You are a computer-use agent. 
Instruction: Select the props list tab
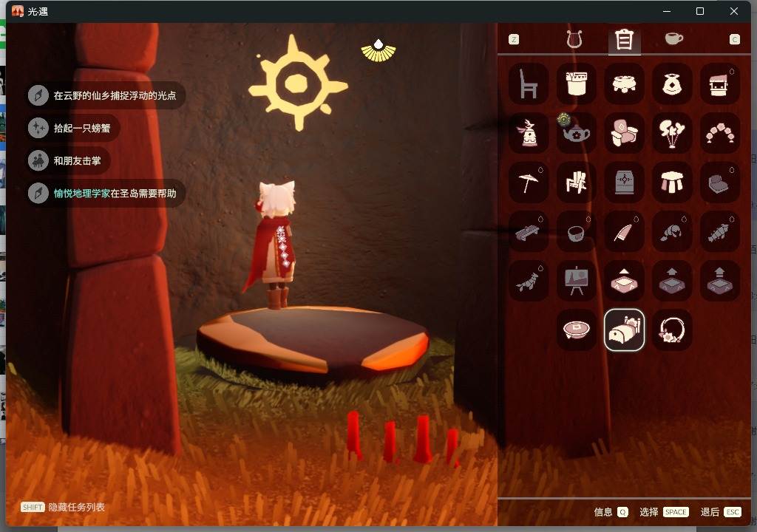click(x=624, y=40)
